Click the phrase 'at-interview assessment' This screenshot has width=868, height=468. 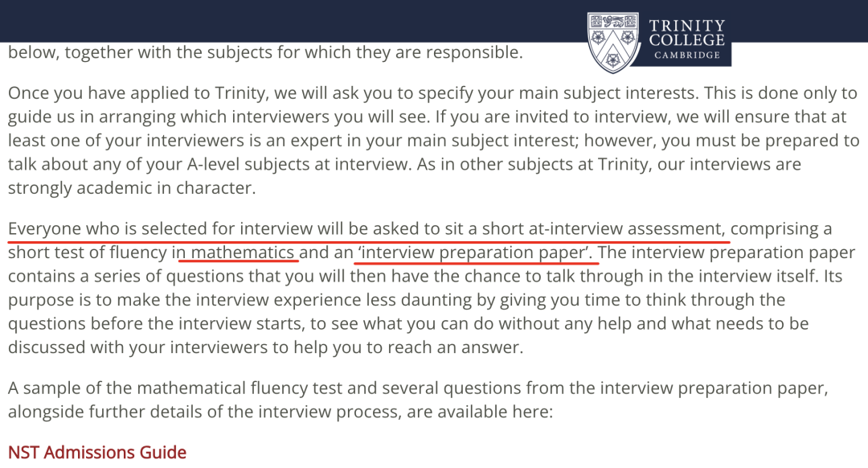pos(625,228)
